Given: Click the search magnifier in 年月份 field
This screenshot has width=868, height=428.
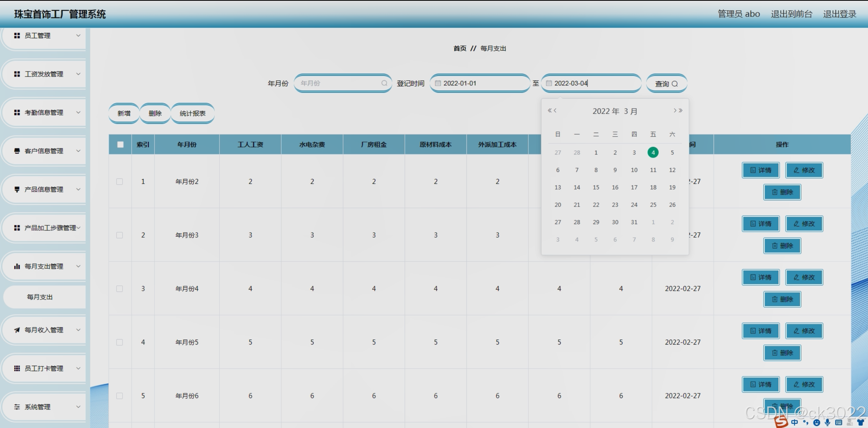Looking at the screenshot, I should (384, 83).
